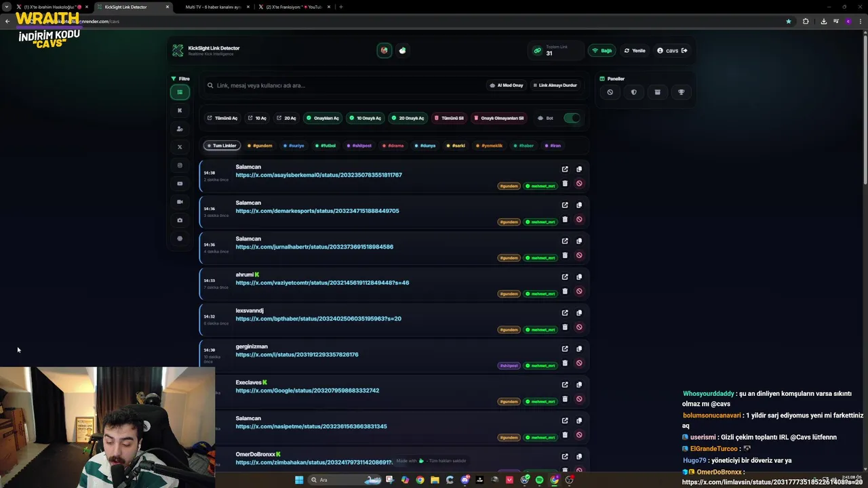The height and width of the screenshot is (488, 868).
Task: Click the 20 Aç button
Action: pos(286,118)
